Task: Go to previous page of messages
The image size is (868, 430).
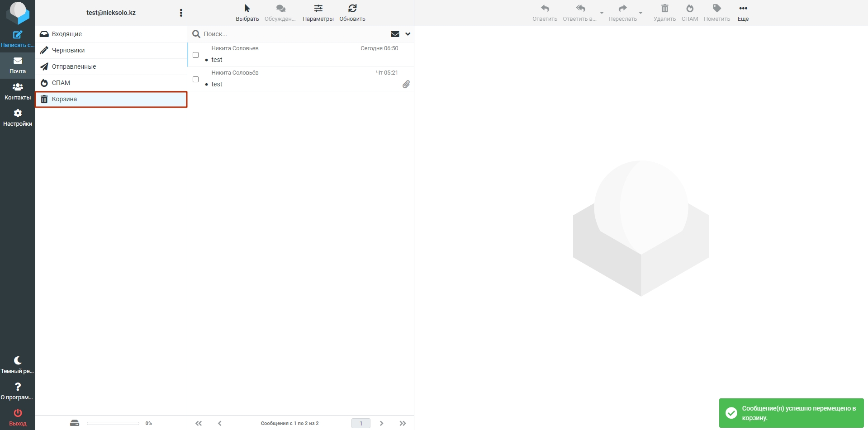Action: click(220, 423)
